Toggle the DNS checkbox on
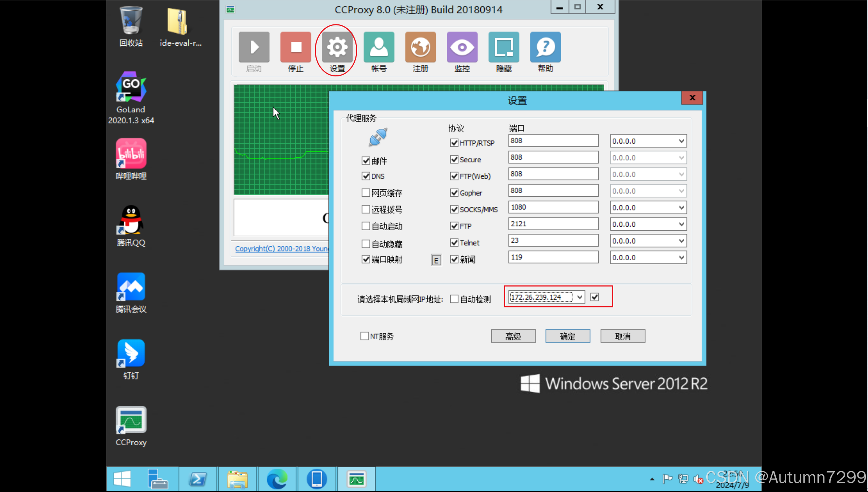Screen dimensions: 868x492 click(x=365, y=176)
